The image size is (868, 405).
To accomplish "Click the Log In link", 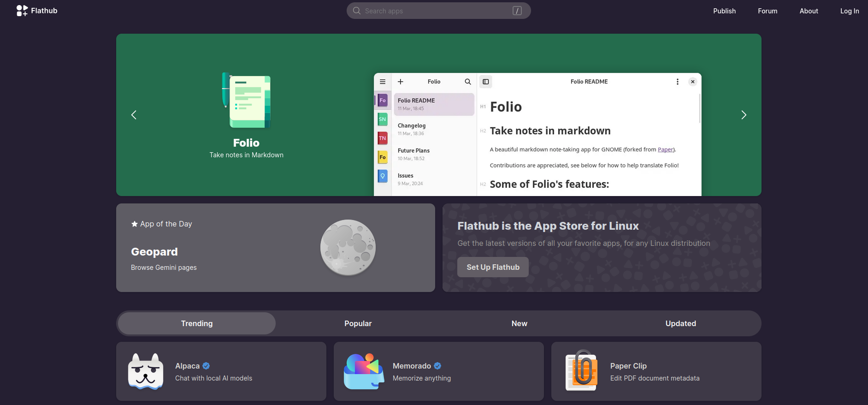I will tap(849, 11).
